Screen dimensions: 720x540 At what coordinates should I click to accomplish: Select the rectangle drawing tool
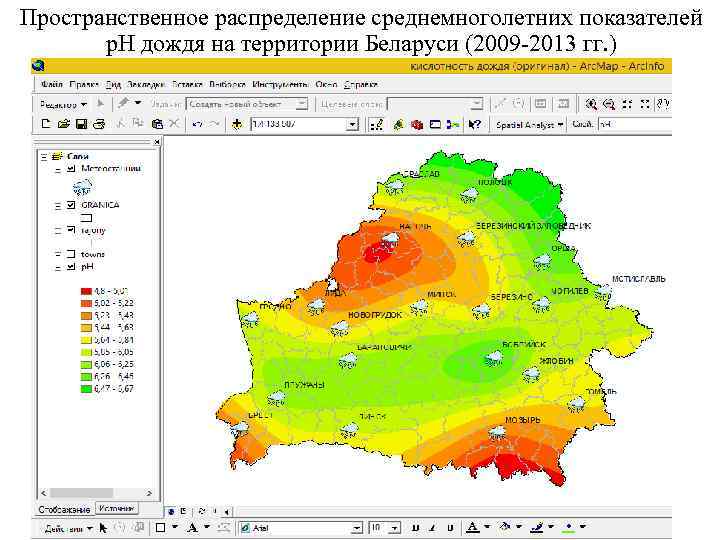[160, 528]
